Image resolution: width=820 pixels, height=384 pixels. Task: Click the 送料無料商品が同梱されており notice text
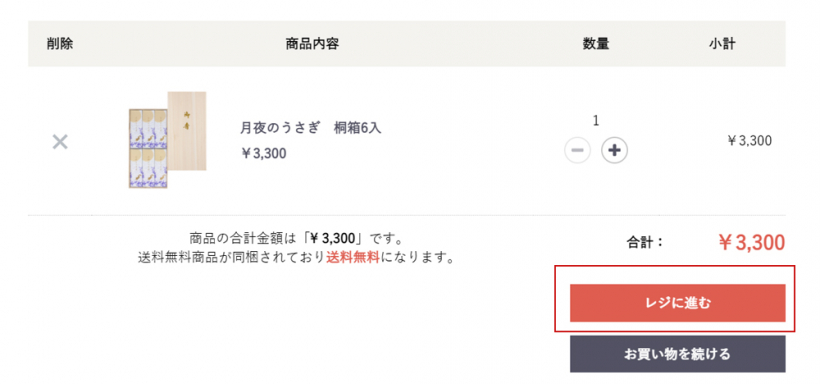coord(232,258)
